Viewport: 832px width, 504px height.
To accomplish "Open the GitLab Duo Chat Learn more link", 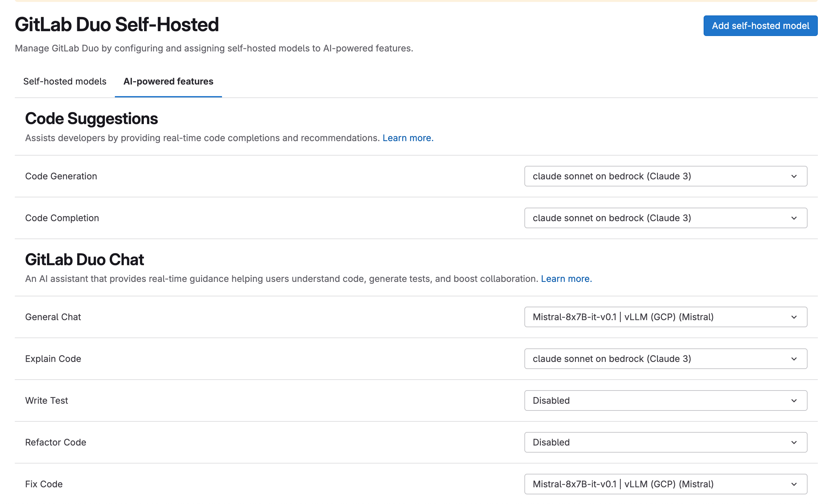I will [566, 278].
